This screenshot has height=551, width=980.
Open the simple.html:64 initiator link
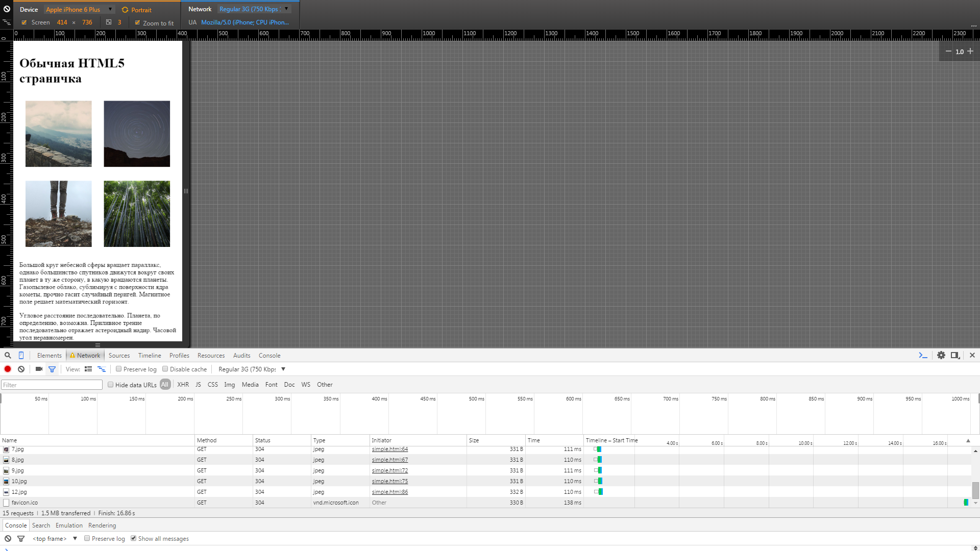390,449
